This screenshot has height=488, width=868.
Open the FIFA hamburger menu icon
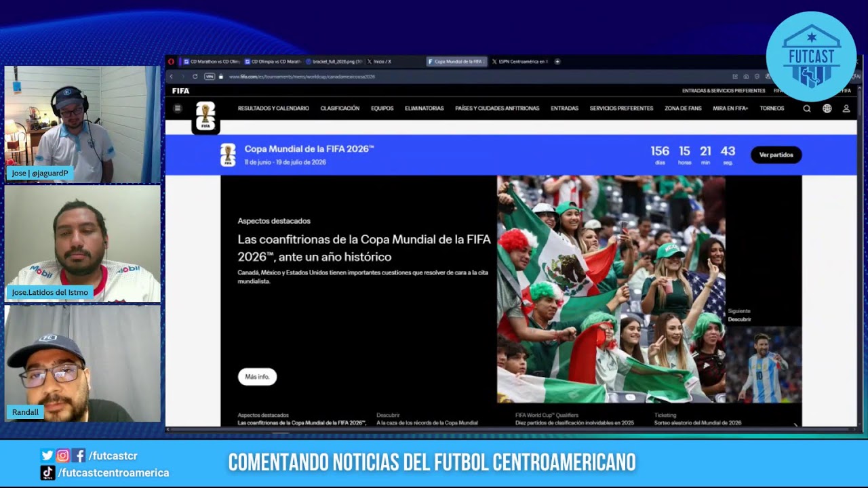tap(178, 108)
